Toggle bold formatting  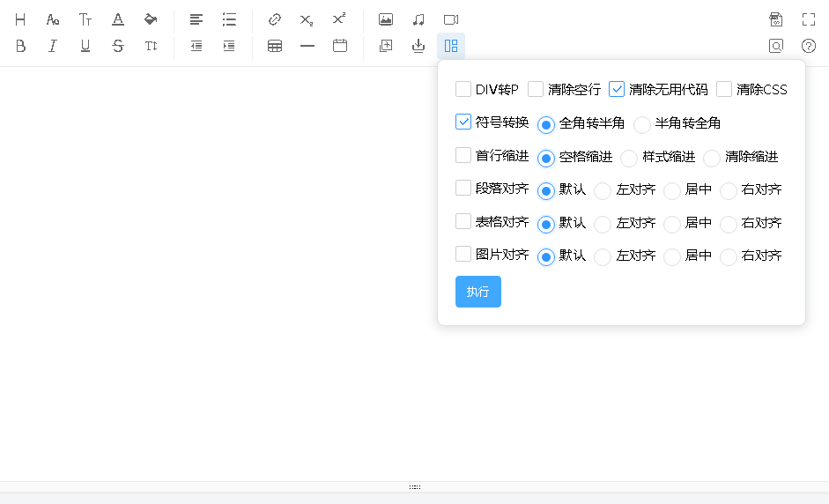(x=20, y=46)
